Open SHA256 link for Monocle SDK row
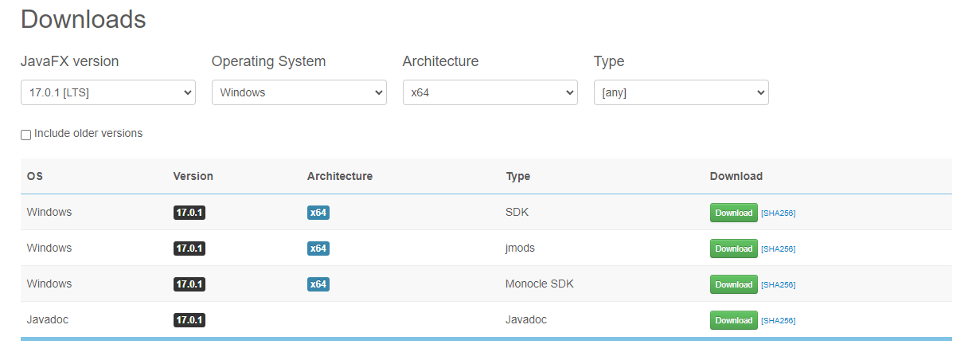Screen dimensions: 980x360 click(779, 285)
